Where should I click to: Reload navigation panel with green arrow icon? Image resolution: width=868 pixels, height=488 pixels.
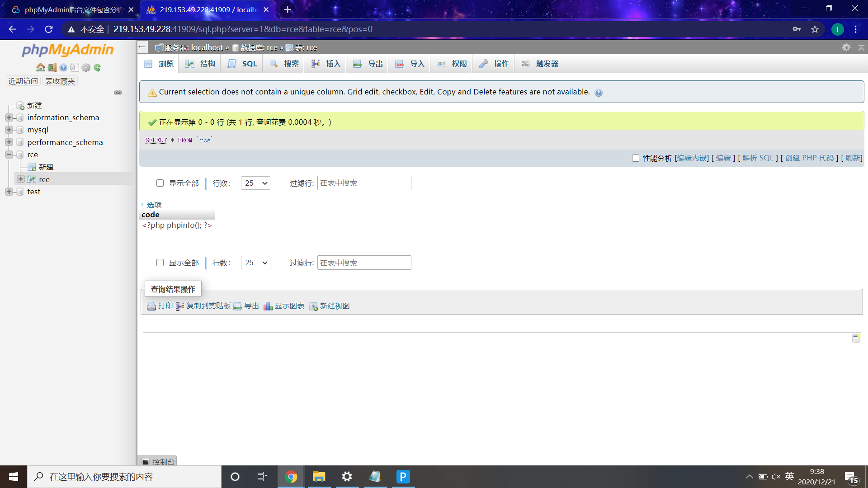click(97, 68)
